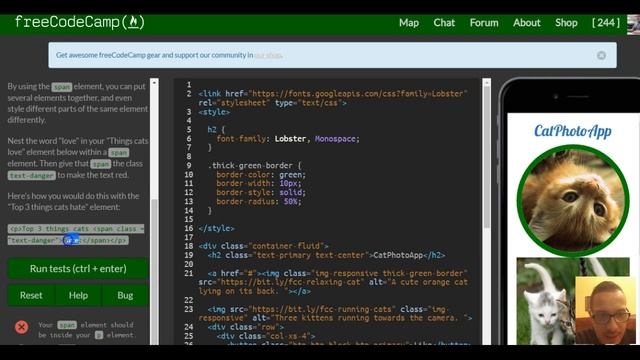
Task: Click the red failed test X icon
Action: 22,327
